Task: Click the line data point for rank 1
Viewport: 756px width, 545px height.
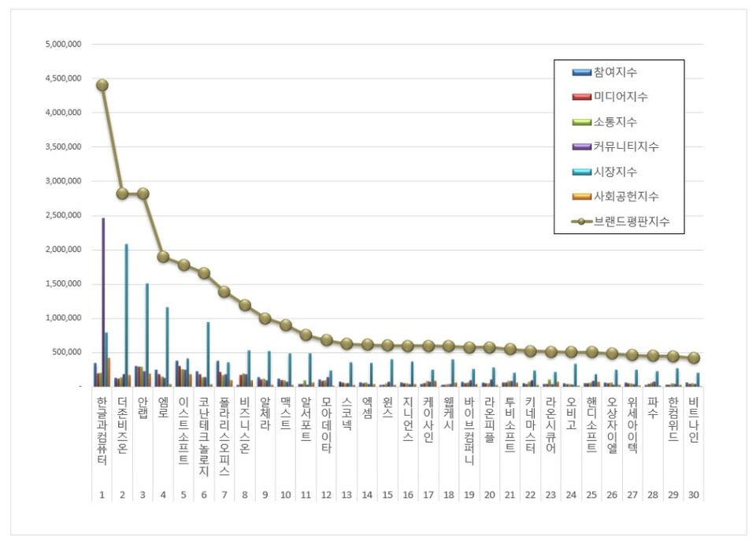Action: click(x=102, y=85)
